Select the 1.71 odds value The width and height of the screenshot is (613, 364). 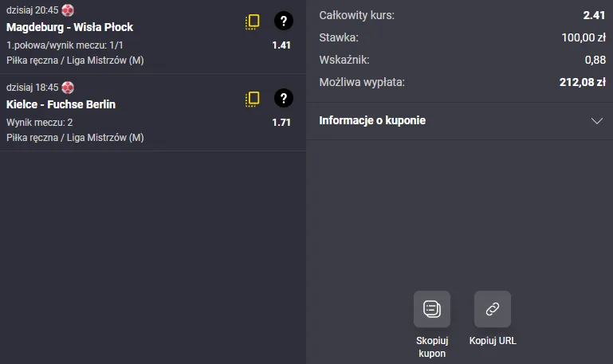pyautogui.click(x=281, y=123)
